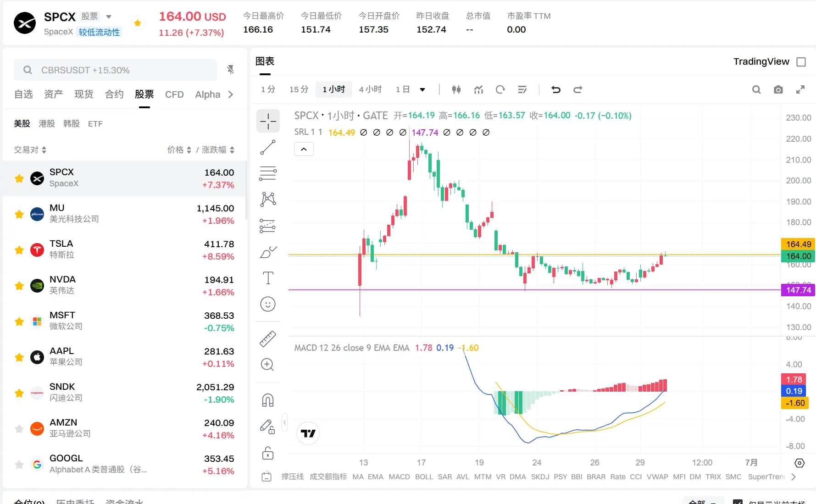Screen dimensions: 816x504
Task: Open the SNDK 闪迪公司 row
Action: click(124, 393)
